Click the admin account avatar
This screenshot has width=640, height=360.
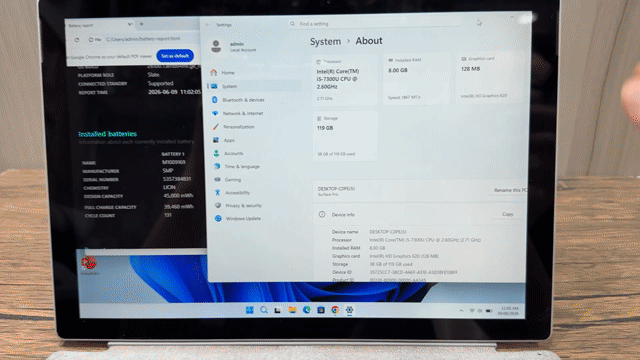[216, 46]
